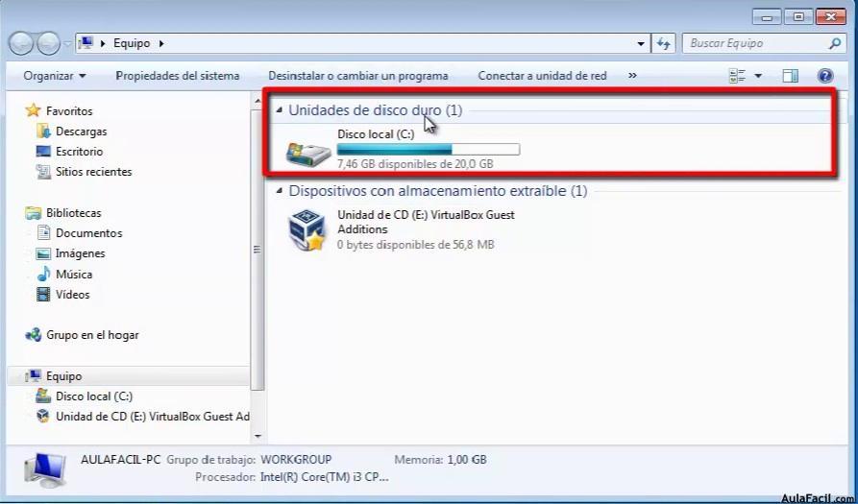Click Equipo computer icon in sidebar
This screenshot has width=858, height=504.
coord(34,376)
